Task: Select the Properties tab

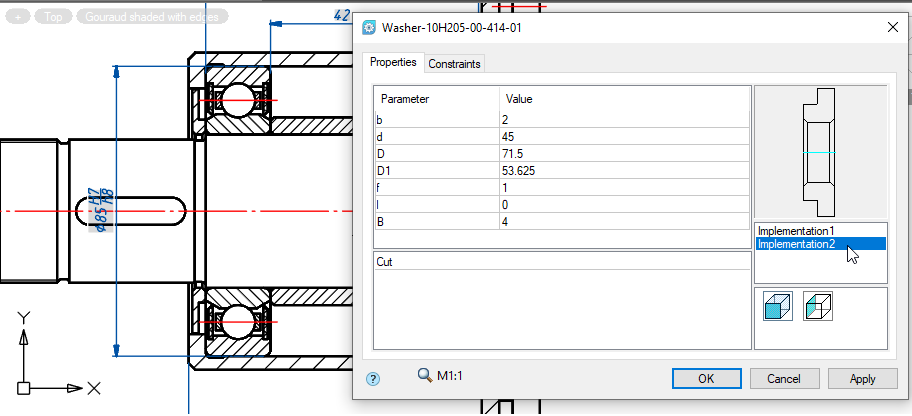Action: (x=393, y=62)
